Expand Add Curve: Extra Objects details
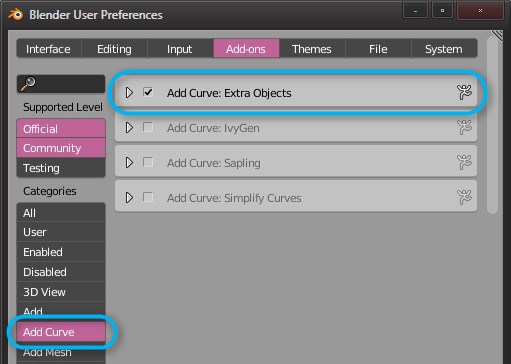511x364 pixels. pos(129,93)
